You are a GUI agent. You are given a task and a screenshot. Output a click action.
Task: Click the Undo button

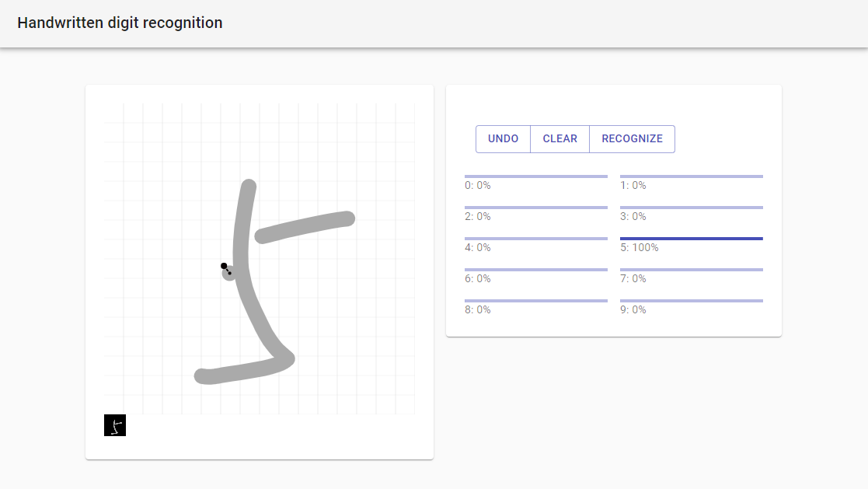pos(503,139)
